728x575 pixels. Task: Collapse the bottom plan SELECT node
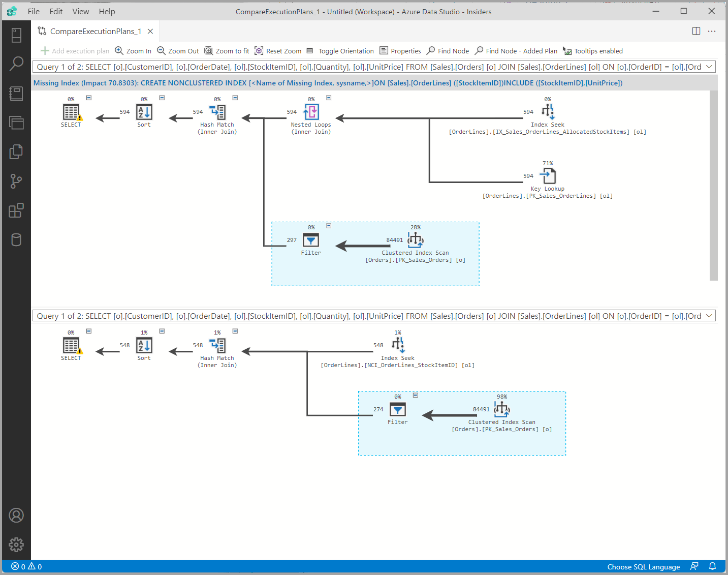[89, 331]
